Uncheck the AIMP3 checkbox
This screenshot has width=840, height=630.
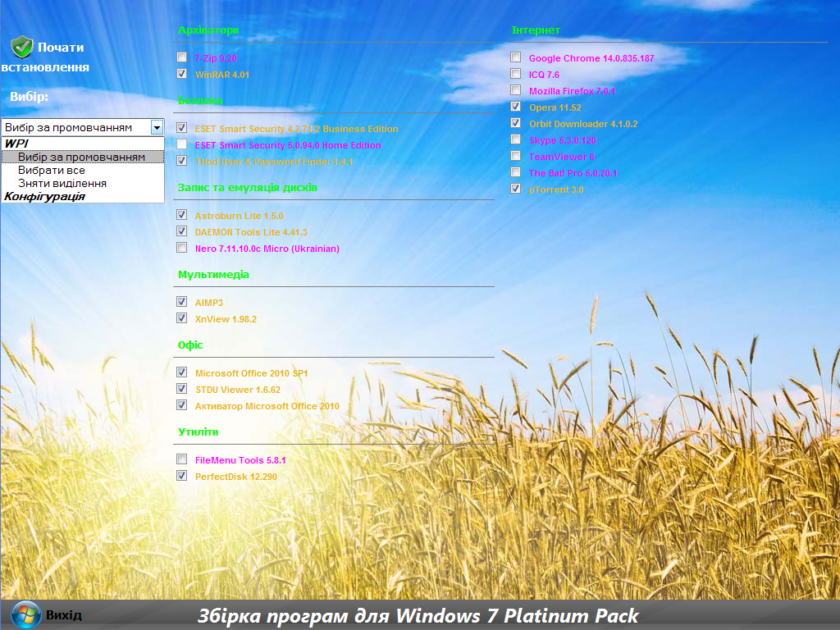(x=181, y=302)
